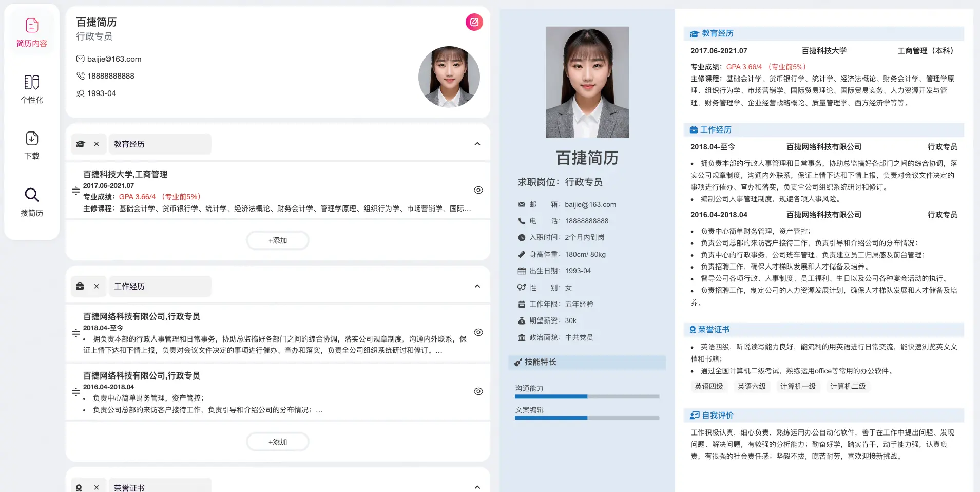Viewport: 980px width, 492px height.
Task: Switch to the 个性化 sidebar tab
Action: [32, 89]
